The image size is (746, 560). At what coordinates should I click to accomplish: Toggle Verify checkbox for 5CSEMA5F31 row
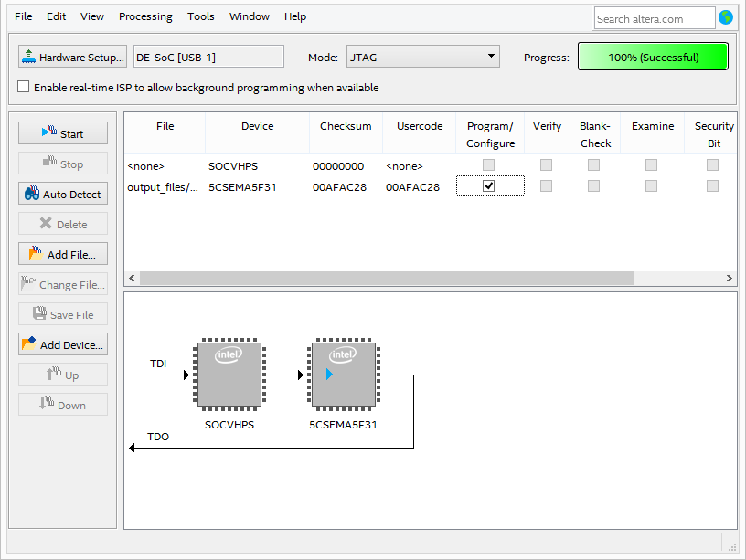click(546, 185)
